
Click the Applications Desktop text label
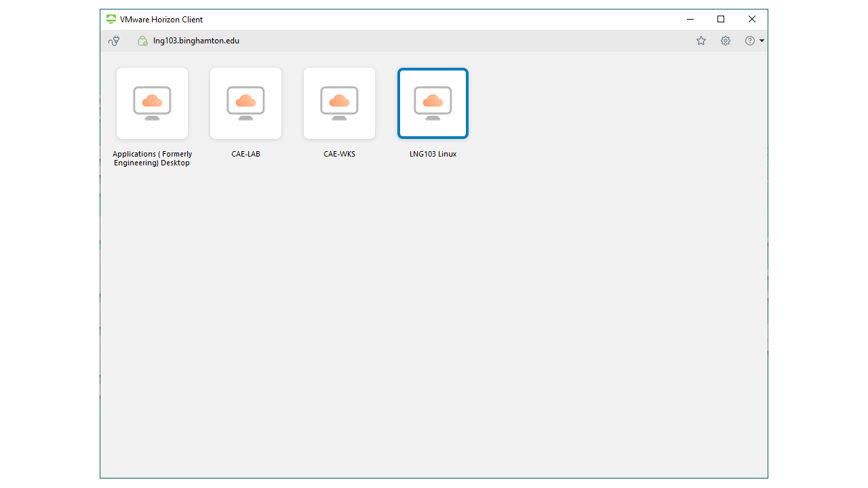[152, 159]
